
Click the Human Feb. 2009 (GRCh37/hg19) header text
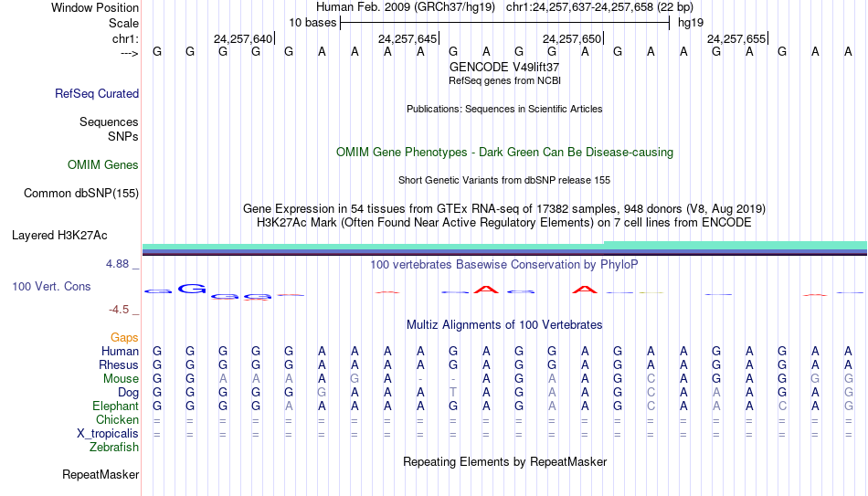405,7
